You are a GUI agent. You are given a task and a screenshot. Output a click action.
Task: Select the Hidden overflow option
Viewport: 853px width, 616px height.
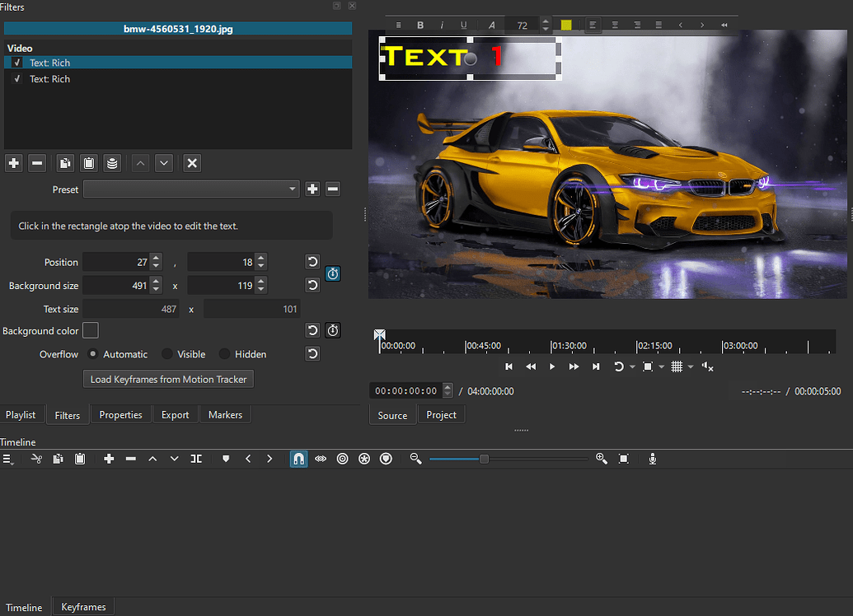[x=223, y=353]
